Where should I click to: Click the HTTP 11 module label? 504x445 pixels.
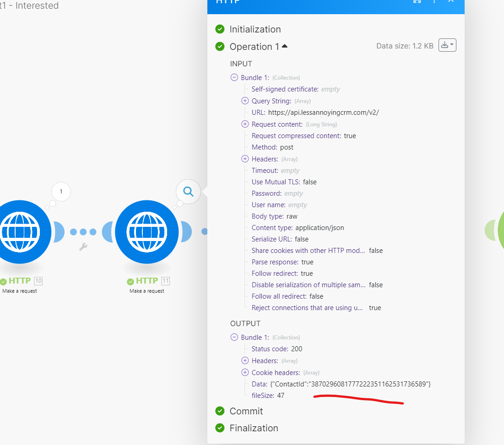147,281
